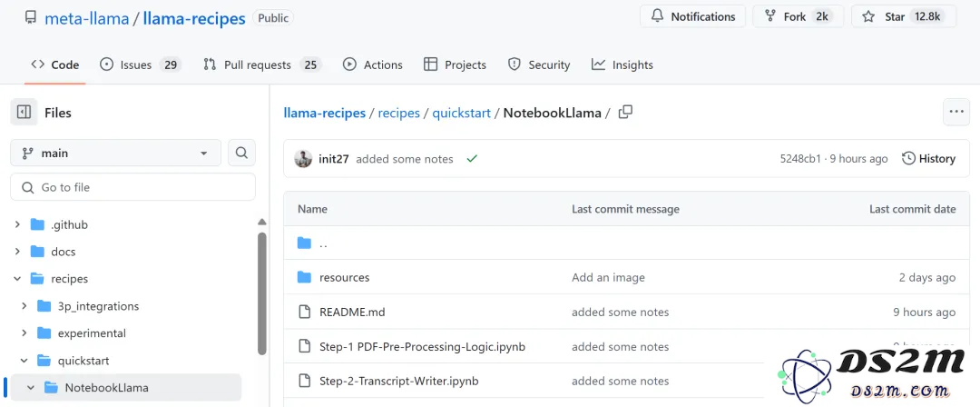980x407 pixels.
Task: Open the Projects tab
Action: (x=455, y=65)
